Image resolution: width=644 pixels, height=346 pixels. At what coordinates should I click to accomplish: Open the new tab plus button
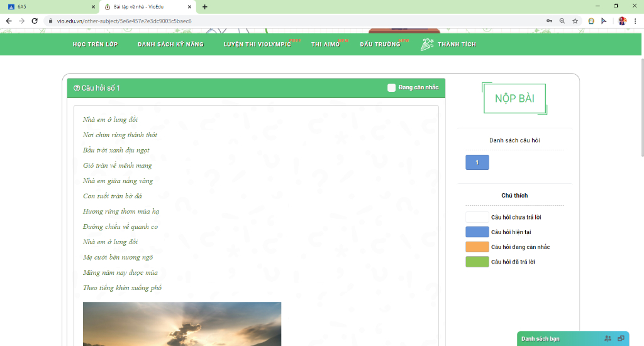tap(204, 6)
